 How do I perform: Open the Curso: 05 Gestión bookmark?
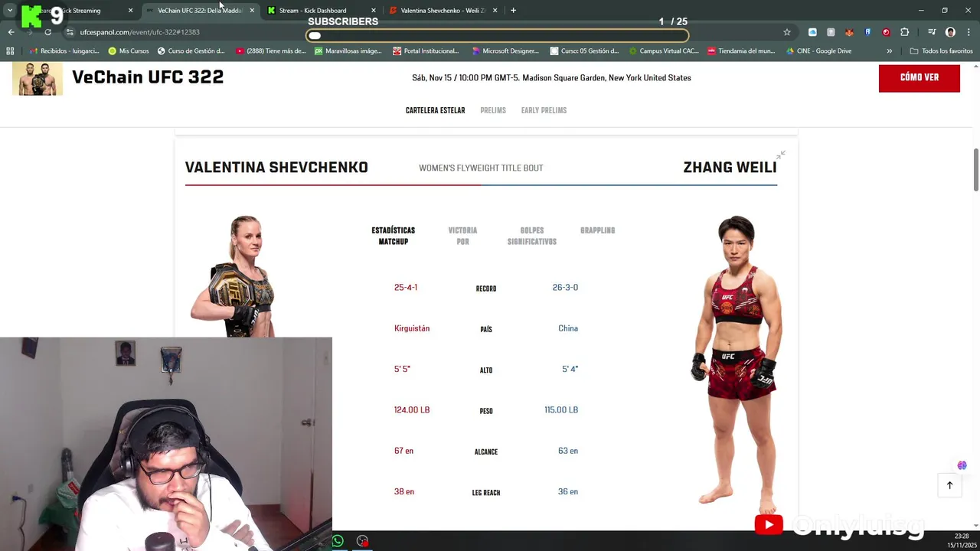pos(584,51)
